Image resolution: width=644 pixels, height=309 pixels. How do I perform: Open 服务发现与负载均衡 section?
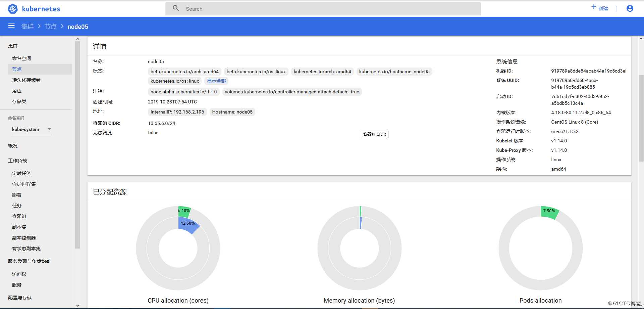[x=29, y=261]
